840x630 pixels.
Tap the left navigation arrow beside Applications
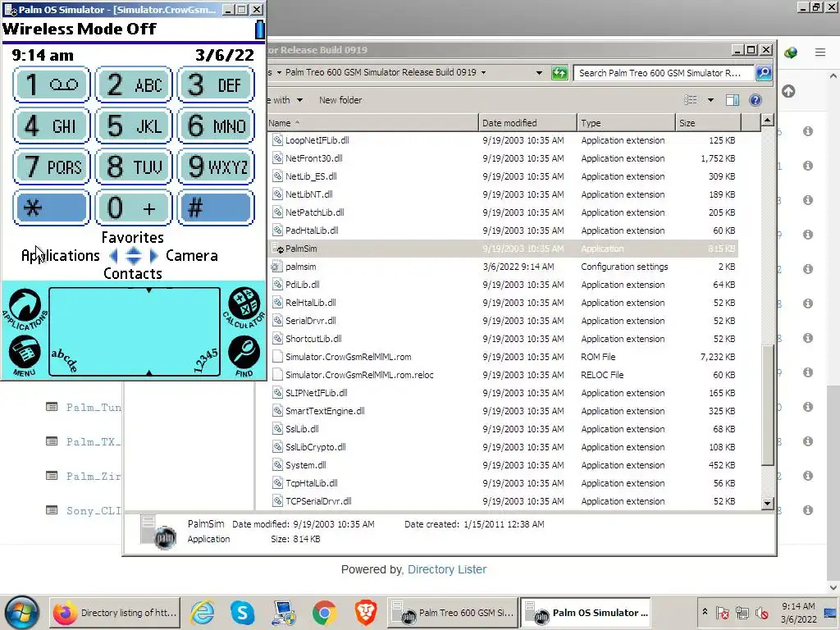(x=113, y=256)
